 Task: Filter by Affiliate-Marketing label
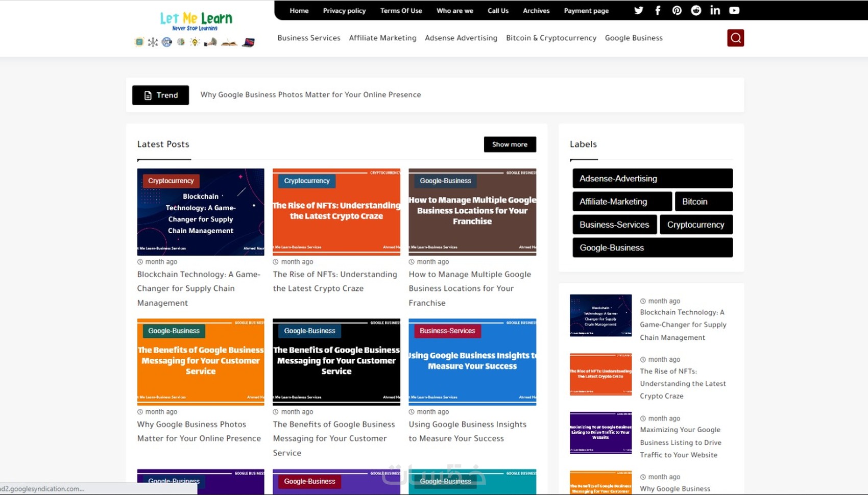pos(622,202)
